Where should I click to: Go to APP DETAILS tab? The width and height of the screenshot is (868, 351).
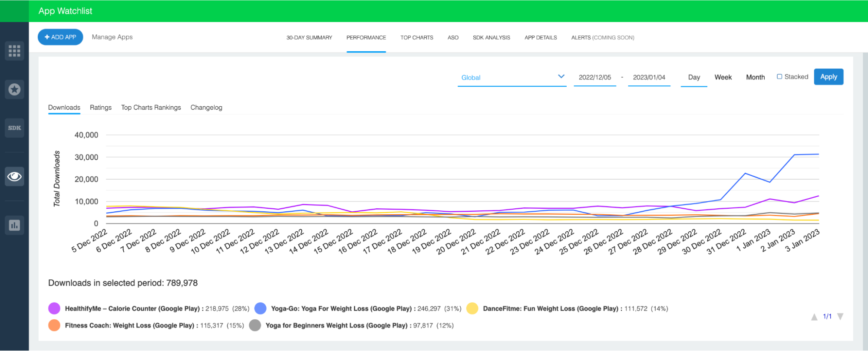[541, 38]
